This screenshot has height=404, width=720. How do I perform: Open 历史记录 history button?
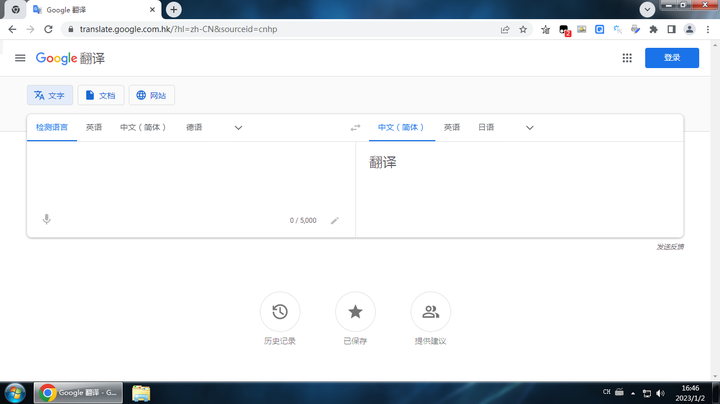280,312
